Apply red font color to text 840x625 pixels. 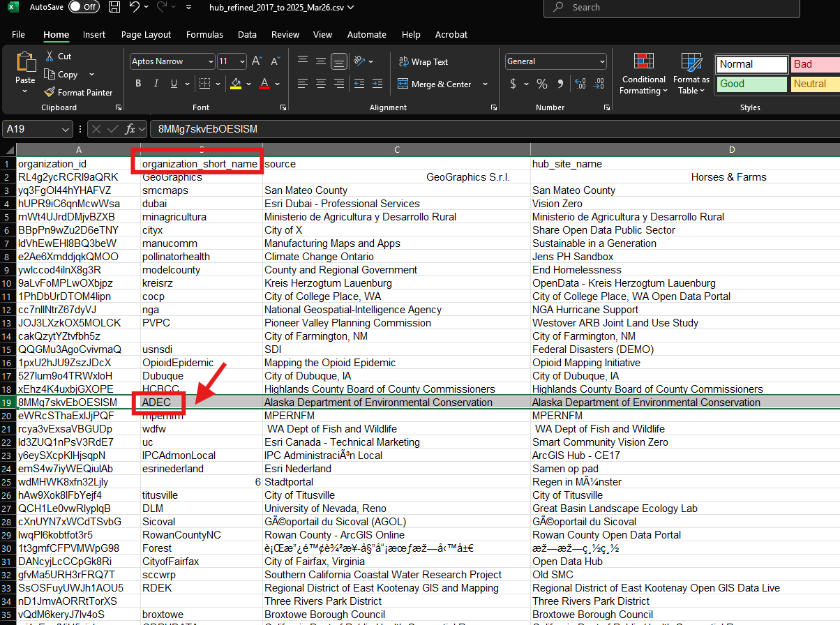[264, 84]
